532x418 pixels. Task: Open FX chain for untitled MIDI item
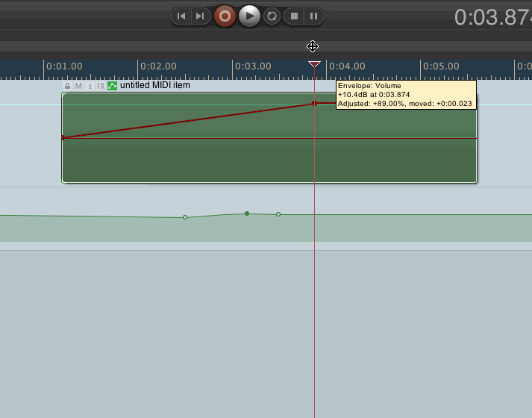click(101, 86)
